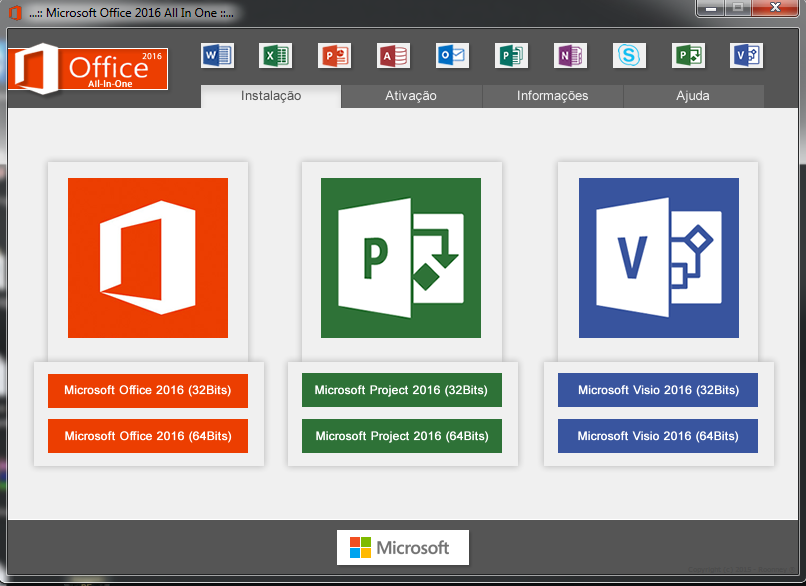Screen dimensions: 806x586
Task: Click the Publisher icon in the top row
Action: coord(511,56)
